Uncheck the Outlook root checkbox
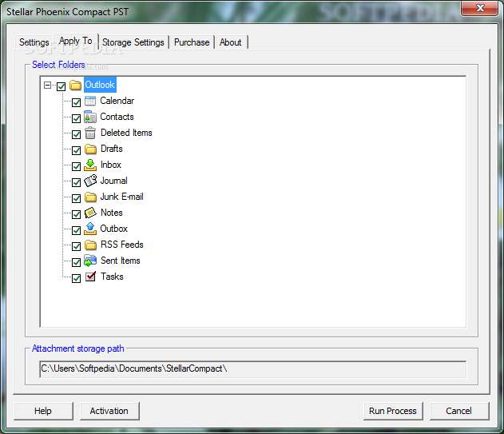504x434 pixels. tap(61, 86)
